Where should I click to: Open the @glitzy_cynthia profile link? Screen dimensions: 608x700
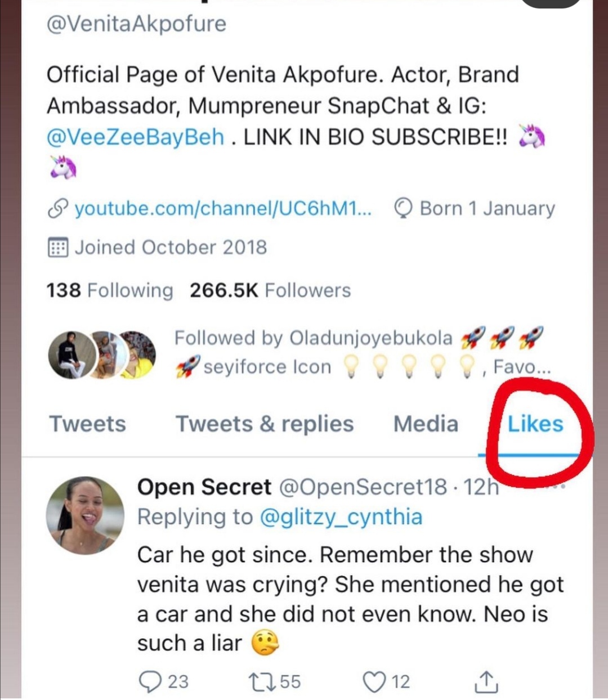click(341, 517)
